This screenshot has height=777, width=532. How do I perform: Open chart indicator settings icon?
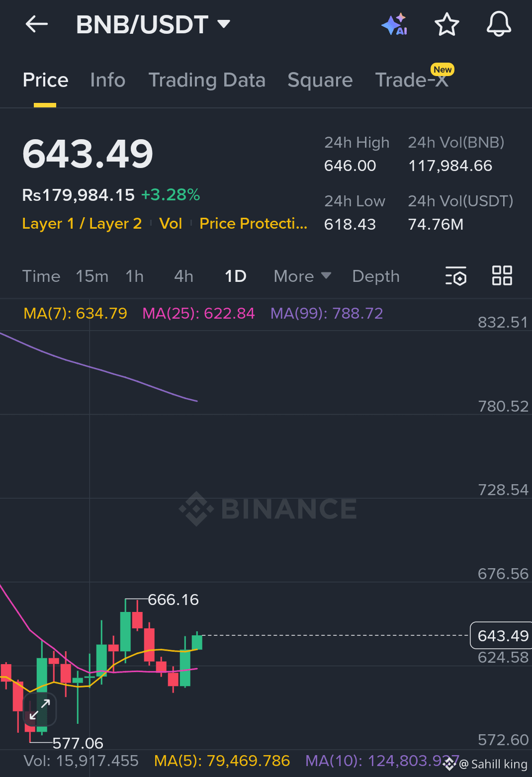(x=455, y=276)
